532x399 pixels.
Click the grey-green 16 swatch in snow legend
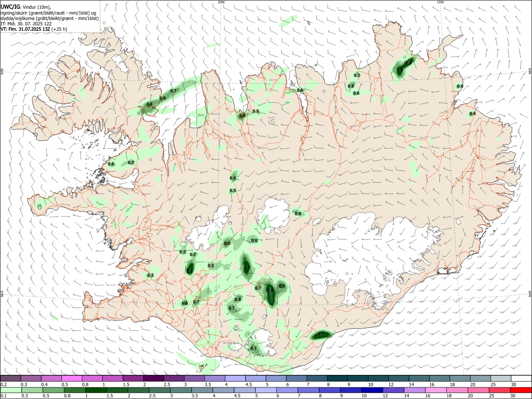coord(439,379)
